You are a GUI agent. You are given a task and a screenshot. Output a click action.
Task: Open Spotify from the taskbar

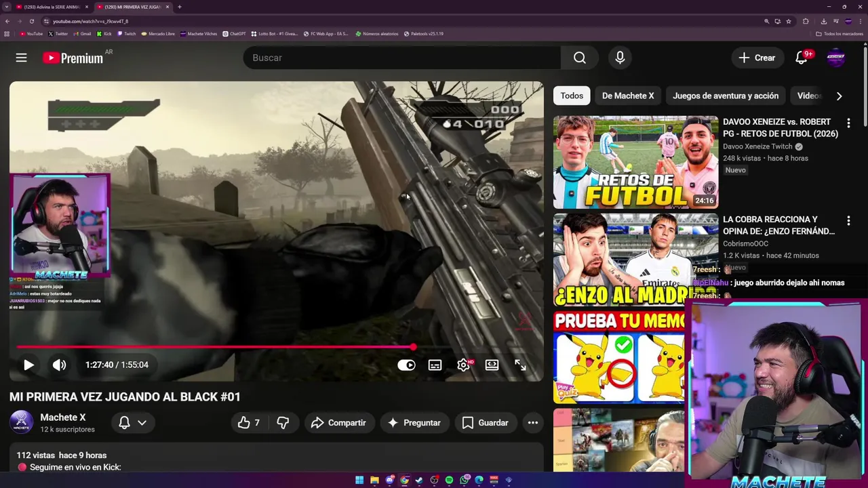[x=449, y=480]
